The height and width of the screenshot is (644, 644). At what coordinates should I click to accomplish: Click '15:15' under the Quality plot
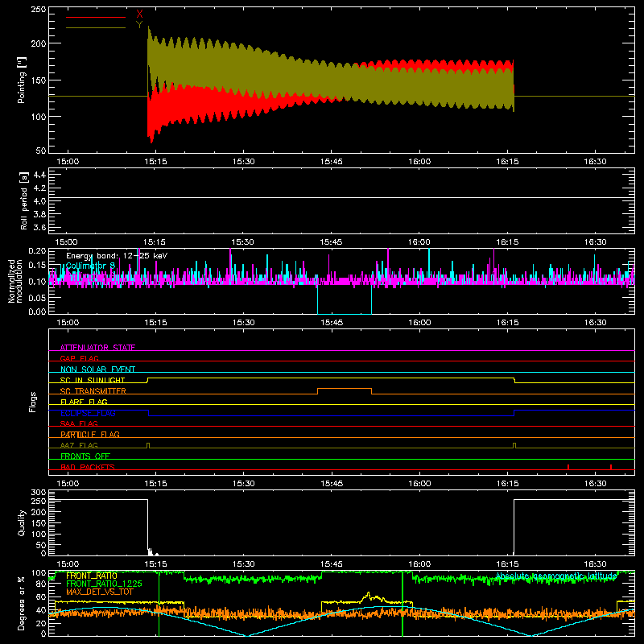point(155,564)
